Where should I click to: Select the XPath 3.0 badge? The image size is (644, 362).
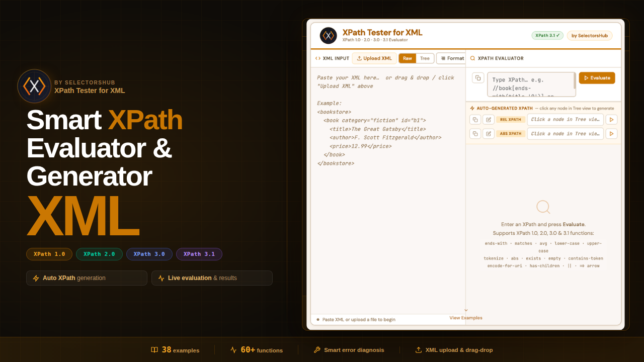(149, 254)
